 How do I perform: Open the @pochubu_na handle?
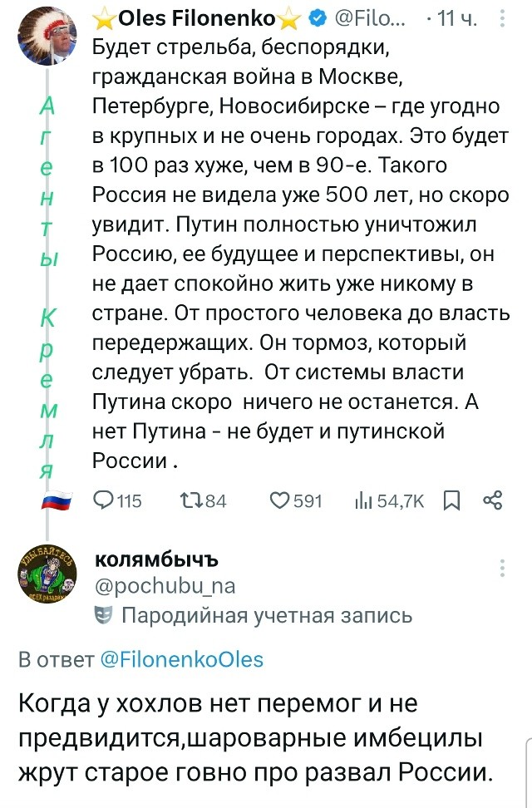coord(165,586)
